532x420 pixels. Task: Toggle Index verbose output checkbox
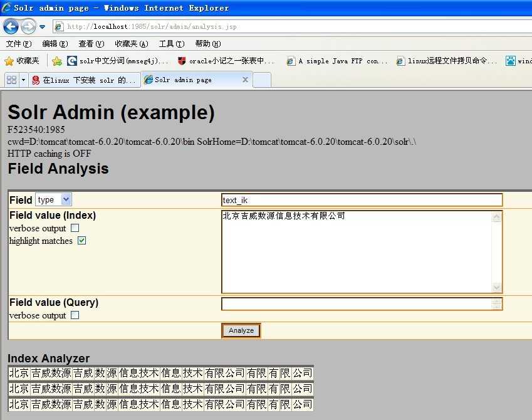click(75, 228)
